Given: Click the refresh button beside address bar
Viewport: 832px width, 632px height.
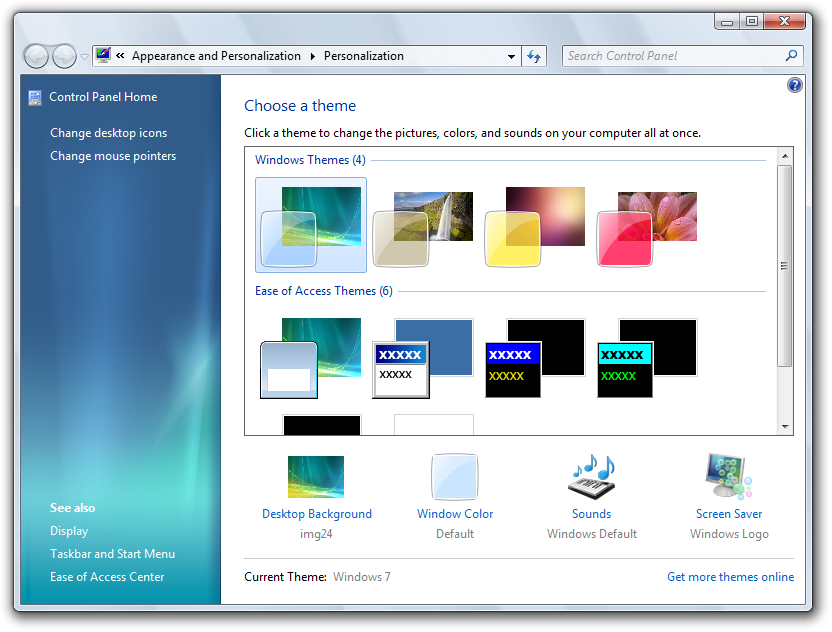Looking at the screenshot, I should (x=534, y=56).
